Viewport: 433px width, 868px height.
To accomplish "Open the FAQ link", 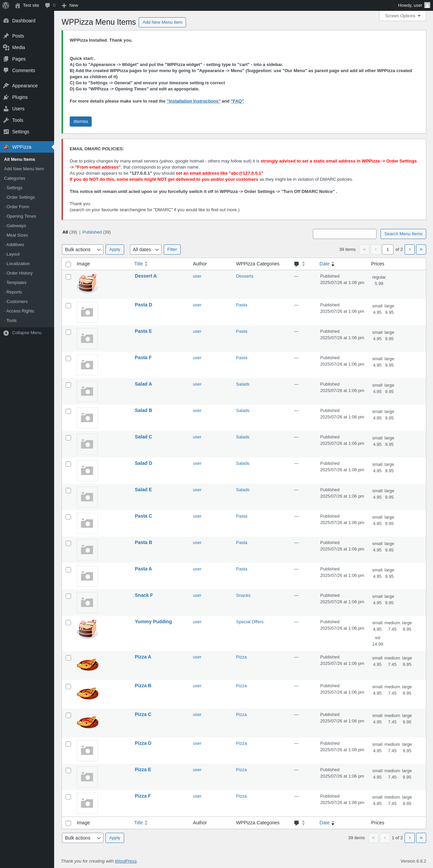I will 237,101.
